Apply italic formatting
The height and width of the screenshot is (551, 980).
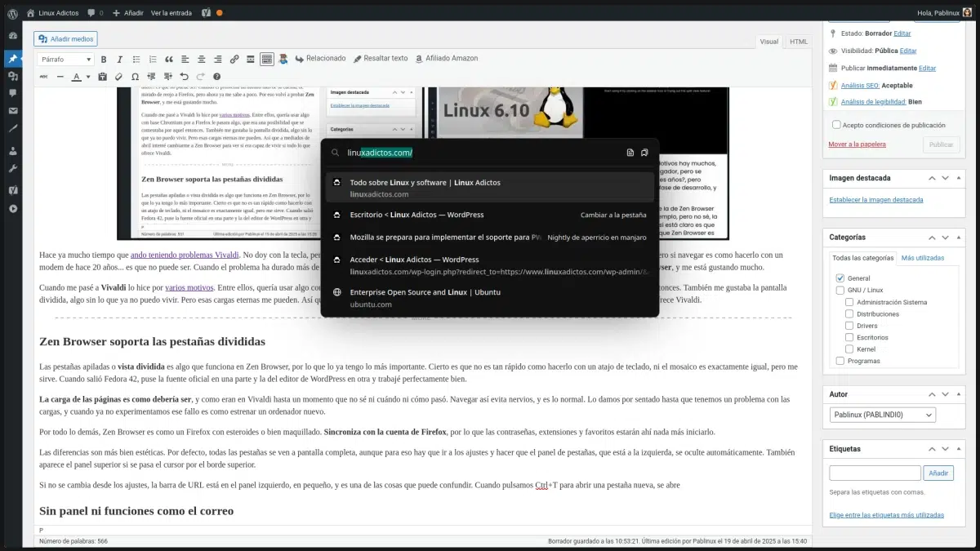(x=120, y=60)
